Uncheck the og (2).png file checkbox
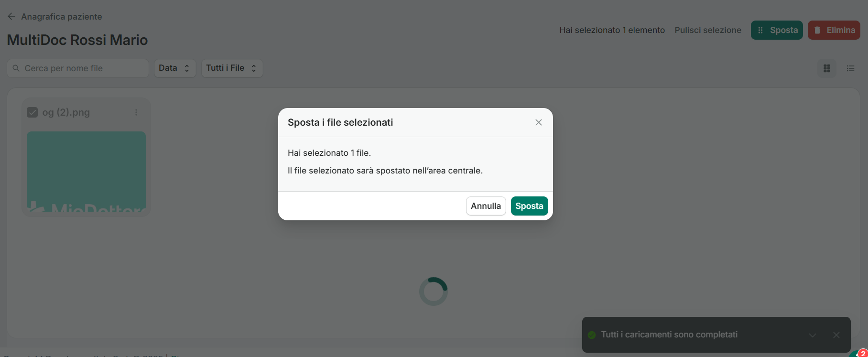The image size is (868, 357). pyautogui.click(x=32, y=112)
